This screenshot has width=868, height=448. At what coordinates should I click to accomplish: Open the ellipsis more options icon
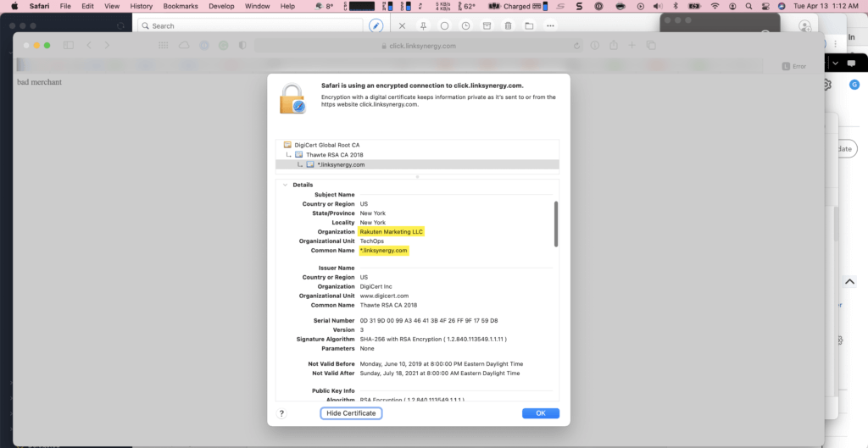[550, 26]
